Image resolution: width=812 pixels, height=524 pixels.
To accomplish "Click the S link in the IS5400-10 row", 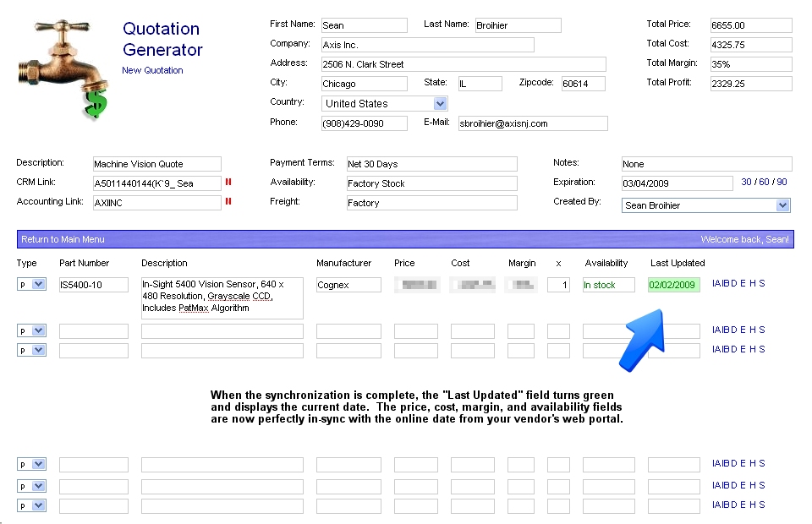I will point(762,283).
